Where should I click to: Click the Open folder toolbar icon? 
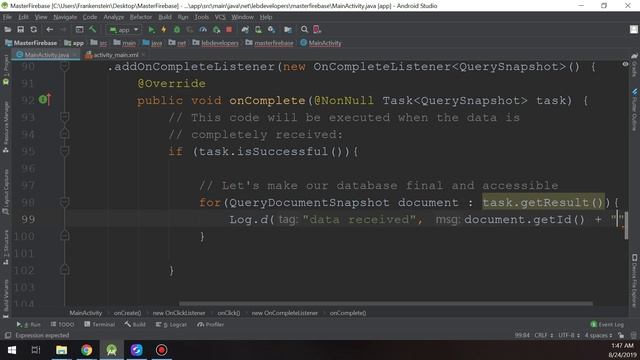8,29
